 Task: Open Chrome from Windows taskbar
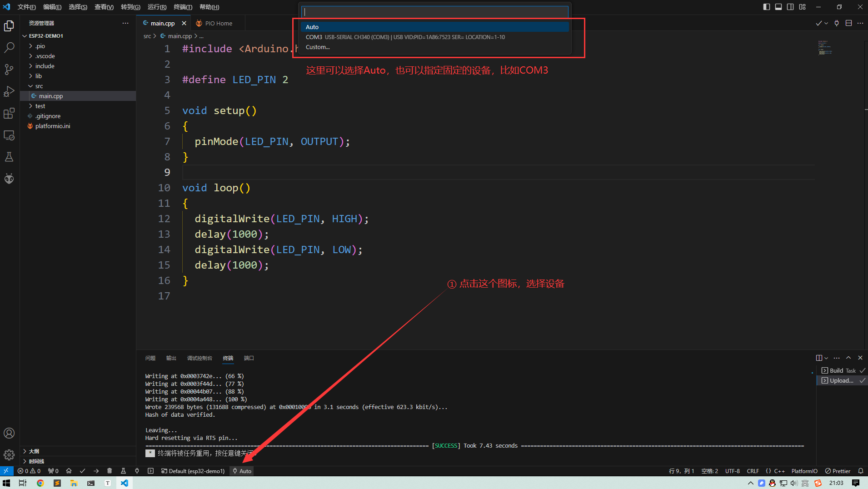point(40,483)
